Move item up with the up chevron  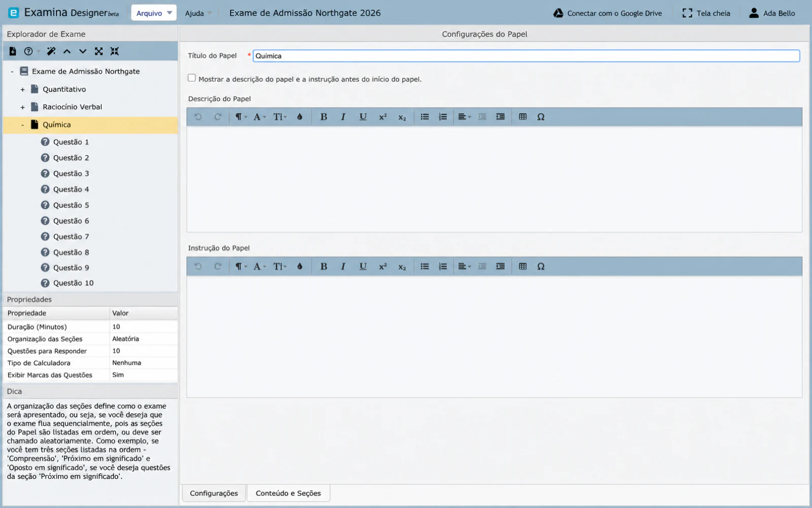point(67,51)
